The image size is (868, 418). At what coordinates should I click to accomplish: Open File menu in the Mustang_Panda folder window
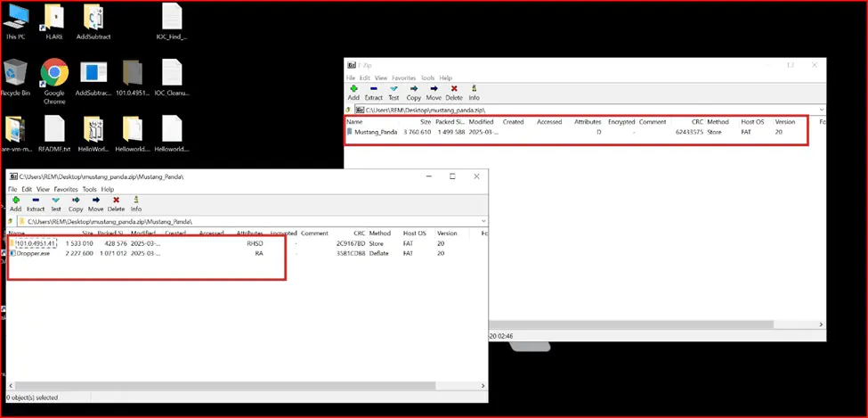[x=13, y=189]
